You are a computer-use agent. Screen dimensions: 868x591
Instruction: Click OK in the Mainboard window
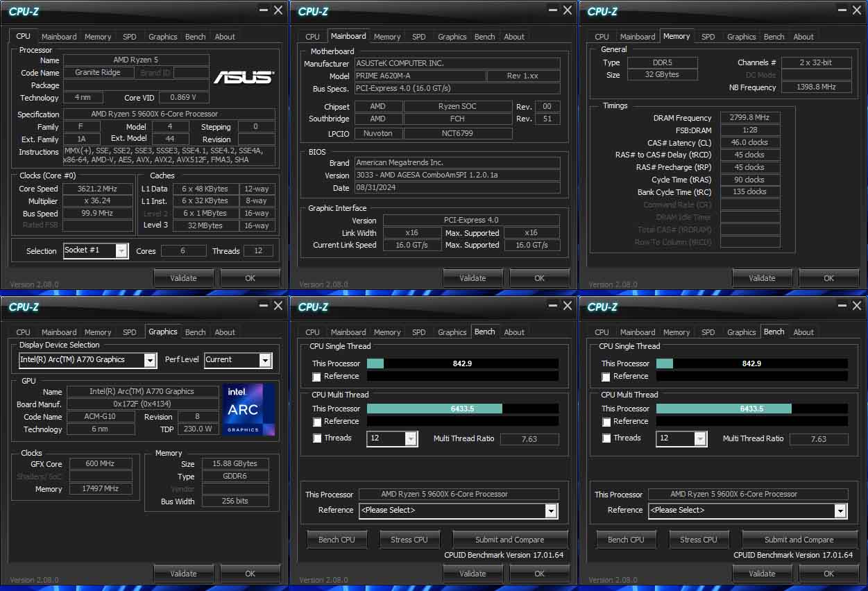[x=539, y=278]
